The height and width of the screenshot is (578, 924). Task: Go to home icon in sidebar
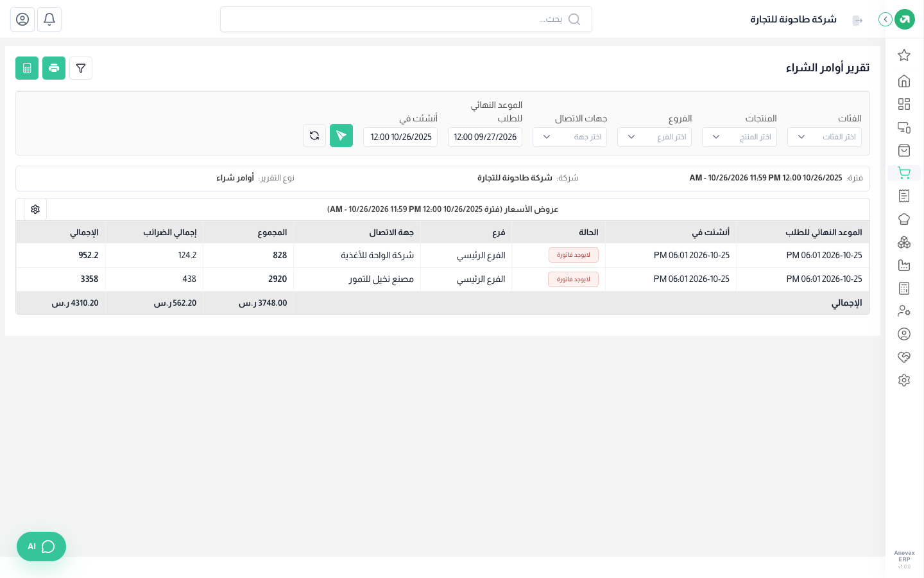(904, 81)
